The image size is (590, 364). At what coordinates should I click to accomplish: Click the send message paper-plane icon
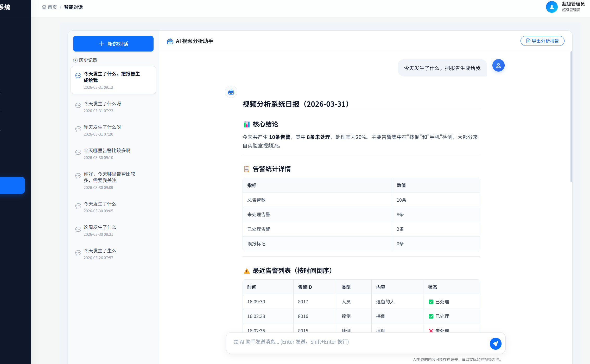pos(495,344)
